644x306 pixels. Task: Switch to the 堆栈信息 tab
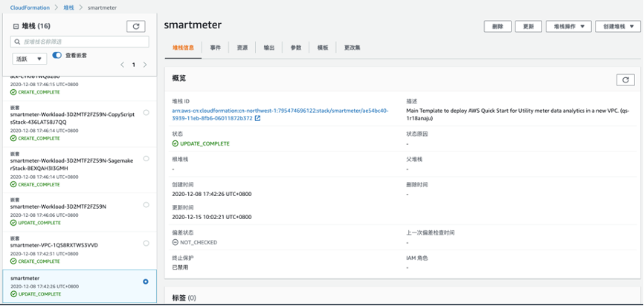click(183, 48)
